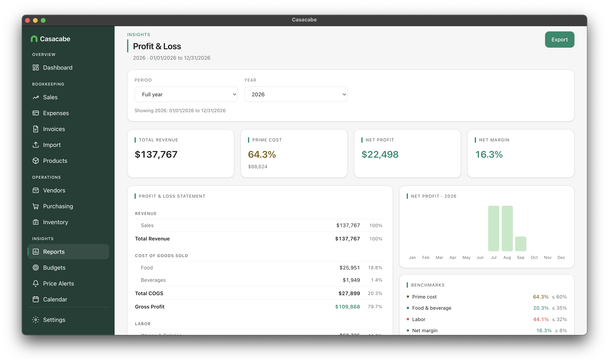Viewport: 609px width, 364px height.
Task: Click the Export button
Action: click(x=559, y=39)
